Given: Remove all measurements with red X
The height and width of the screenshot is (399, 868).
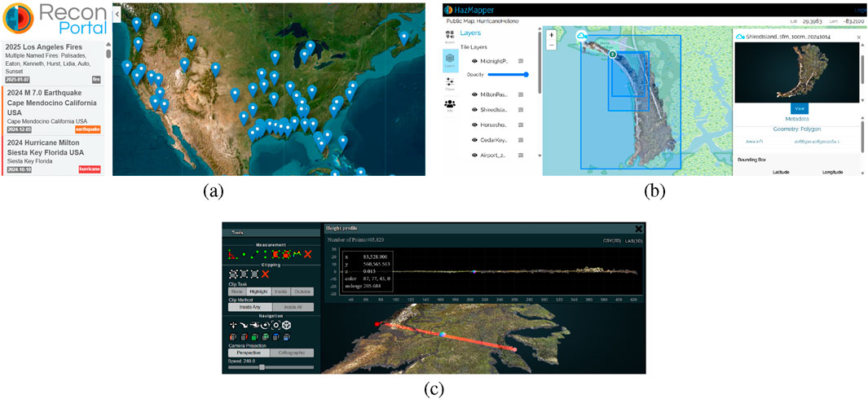Looking at the screenshot, I should pyautogui.click(x=308, y=254).
